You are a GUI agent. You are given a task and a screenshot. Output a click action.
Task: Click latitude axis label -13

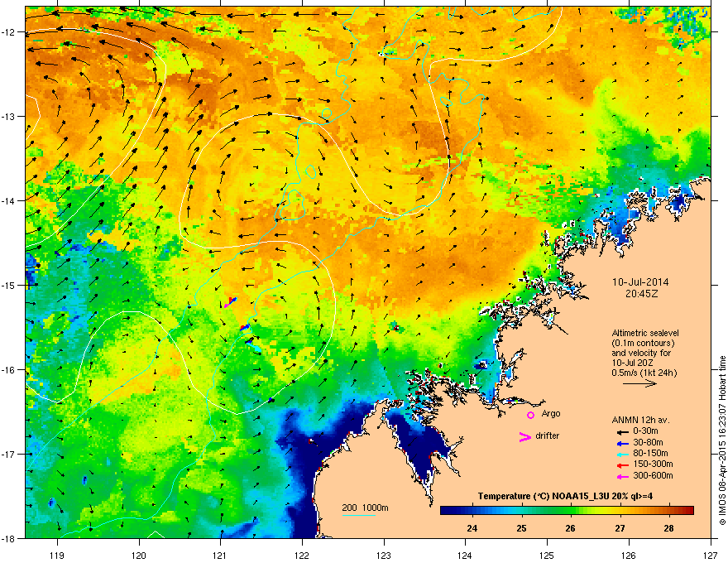[x=8, y=117]
